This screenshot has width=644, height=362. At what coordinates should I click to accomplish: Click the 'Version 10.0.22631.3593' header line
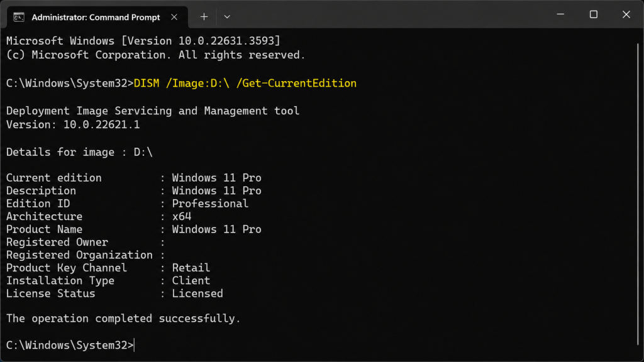143,41
